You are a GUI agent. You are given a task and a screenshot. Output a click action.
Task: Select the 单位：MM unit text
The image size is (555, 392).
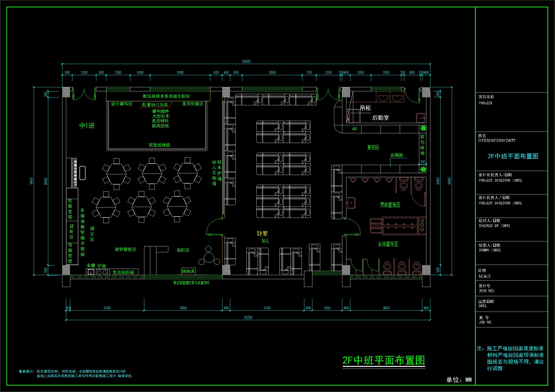pos(459,380)
